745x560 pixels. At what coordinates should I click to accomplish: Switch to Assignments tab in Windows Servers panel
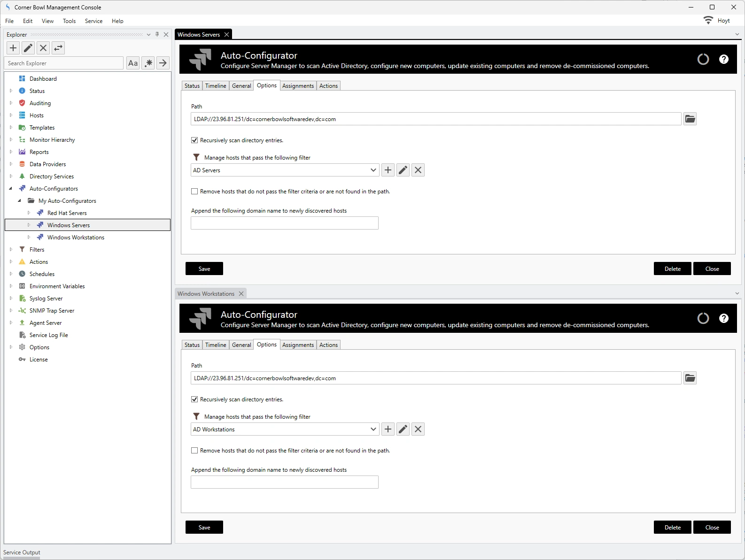tap(298, 86)
